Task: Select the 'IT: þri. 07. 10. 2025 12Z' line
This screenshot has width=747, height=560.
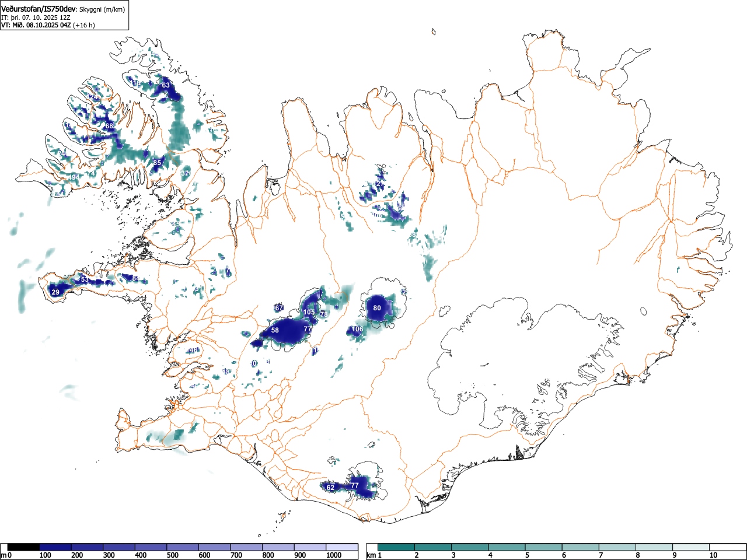Action: (36, 17)
